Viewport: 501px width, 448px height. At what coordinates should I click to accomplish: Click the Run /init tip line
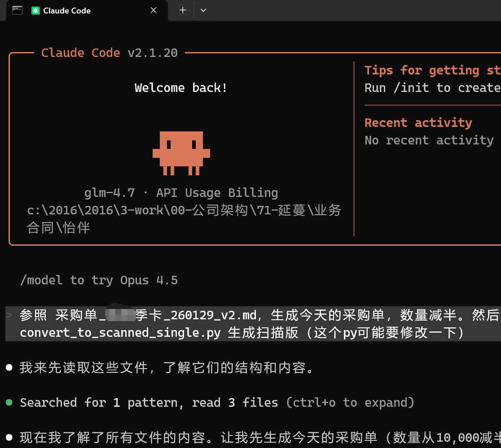(432, 87)
